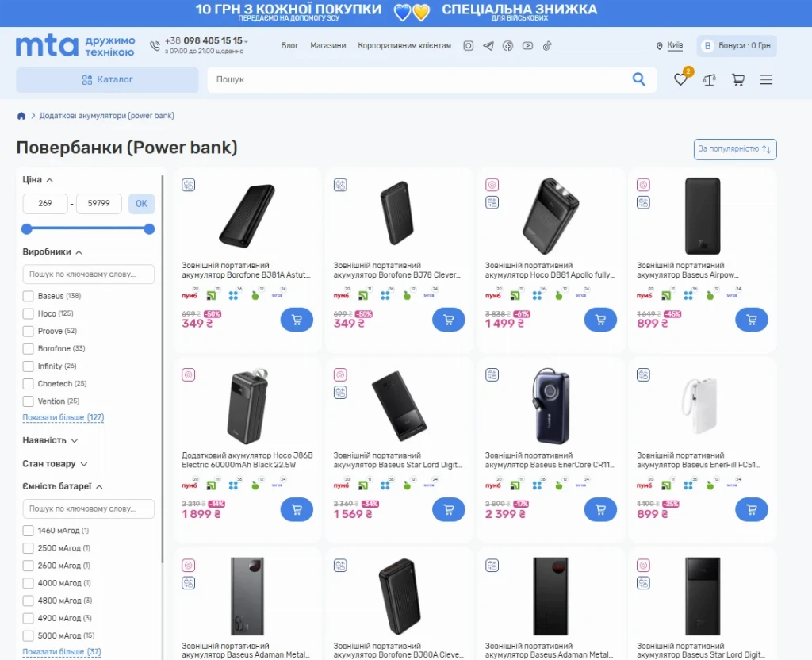
Task: Open the wishlist heart icon
Action: (x=680, y=80)
